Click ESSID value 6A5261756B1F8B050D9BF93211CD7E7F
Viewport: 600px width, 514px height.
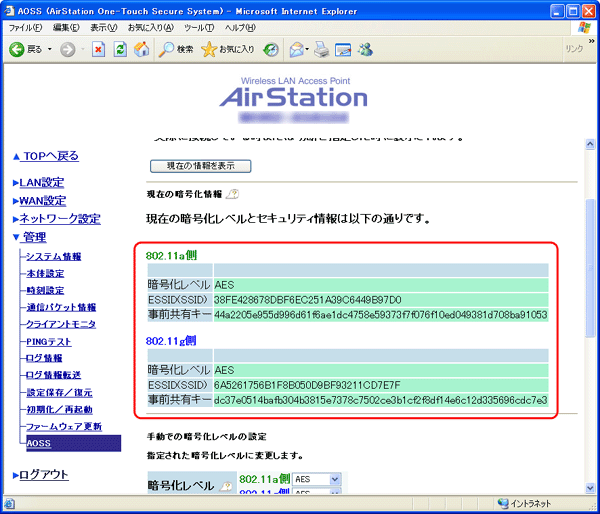pos(307,385)
